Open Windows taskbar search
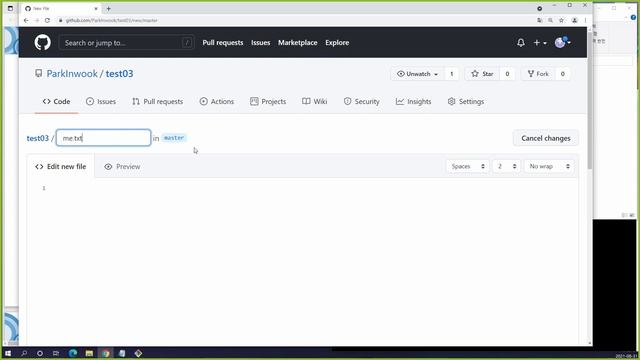 [24, 353]
